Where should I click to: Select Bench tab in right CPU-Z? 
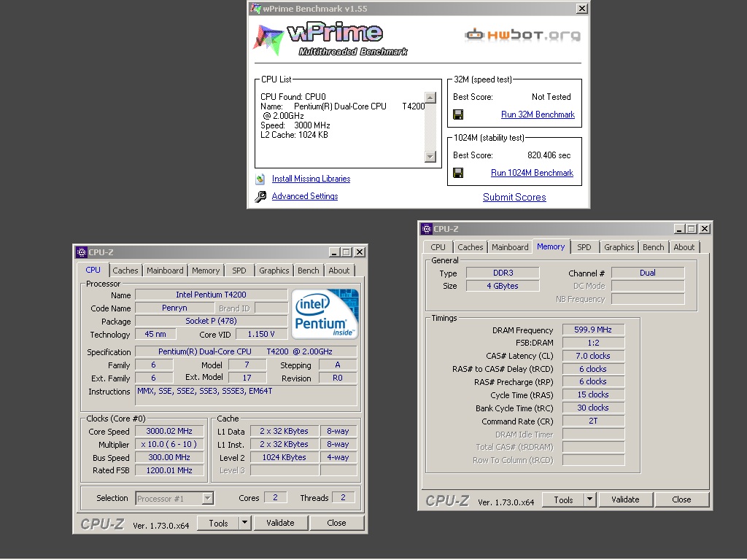click(x=653, y=247)
